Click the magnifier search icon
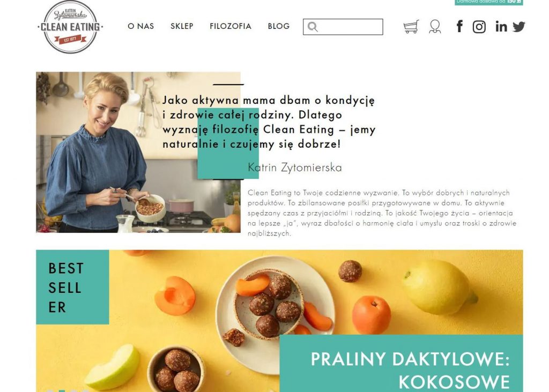Viewport: 549px width, 392px height. pyautogui.click(x=313, y=27)
